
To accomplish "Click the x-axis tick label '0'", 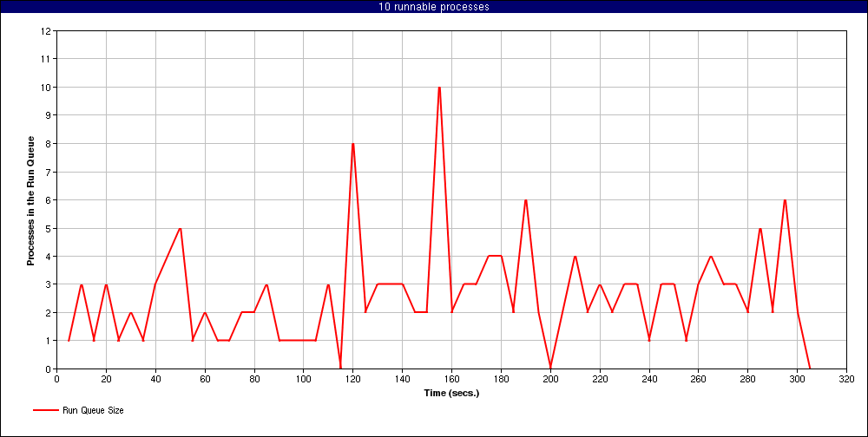I will pos(56,379).
